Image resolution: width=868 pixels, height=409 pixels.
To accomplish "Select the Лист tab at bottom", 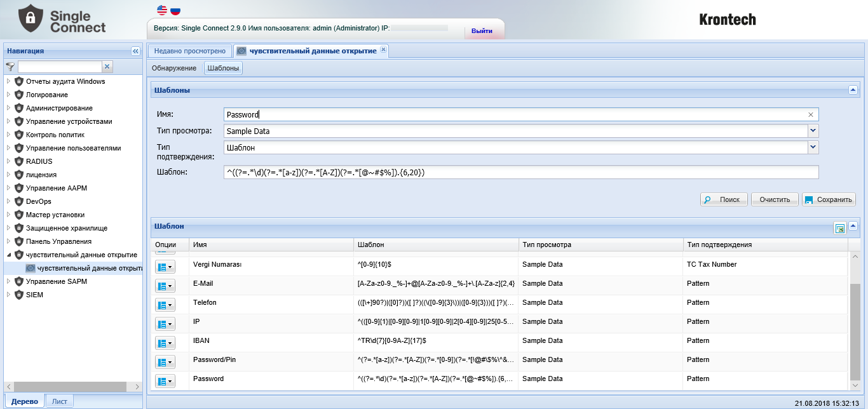I will click(x=60, y=401).
